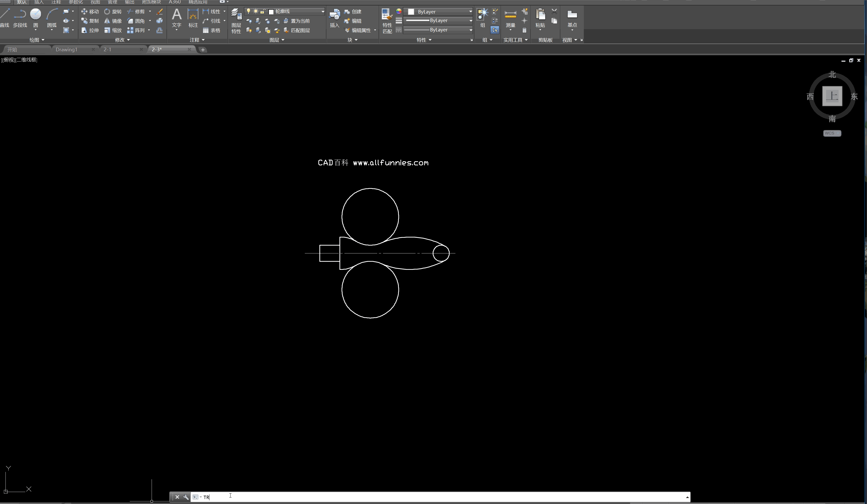Click the 编辑属性 (Edit Attributes) button

coord(358,30)
